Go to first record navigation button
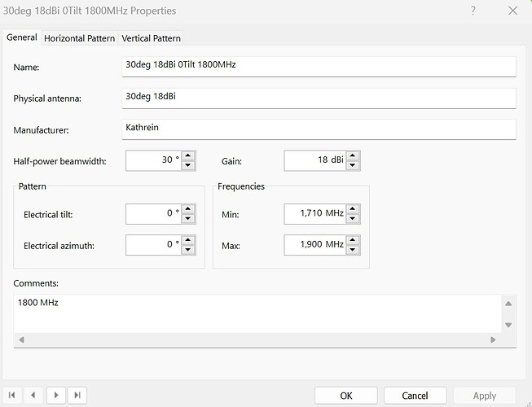 tap(12, 395)
